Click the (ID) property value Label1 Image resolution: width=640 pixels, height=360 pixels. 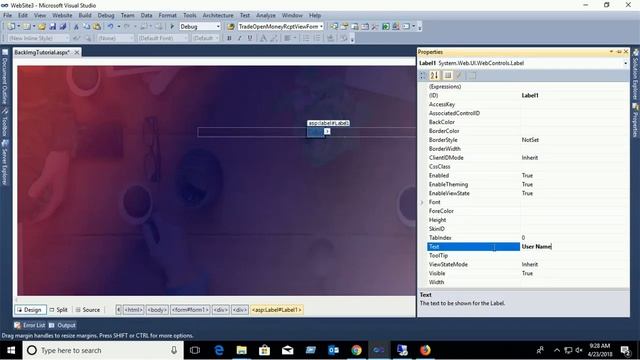[530, 96]
